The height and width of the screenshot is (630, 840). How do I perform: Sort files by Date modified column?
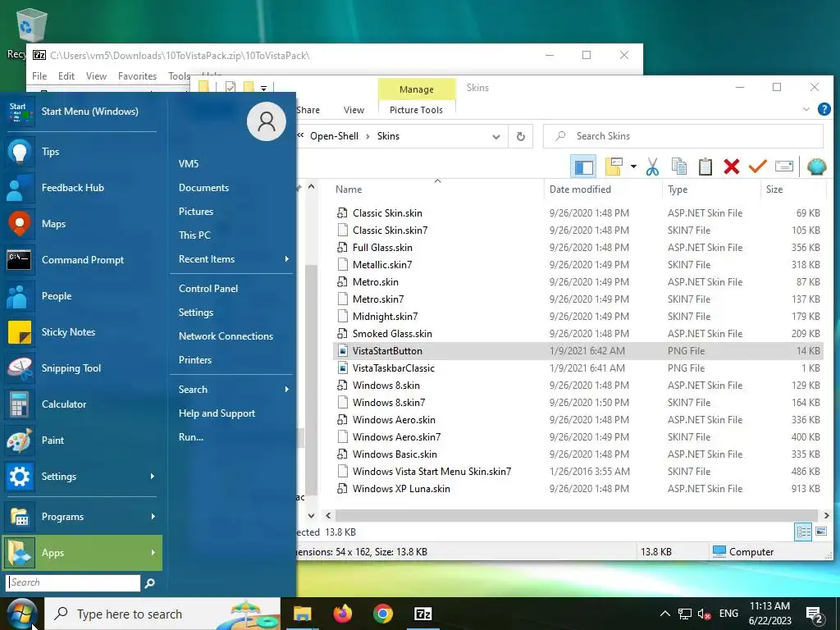click(x=603, y=189)
